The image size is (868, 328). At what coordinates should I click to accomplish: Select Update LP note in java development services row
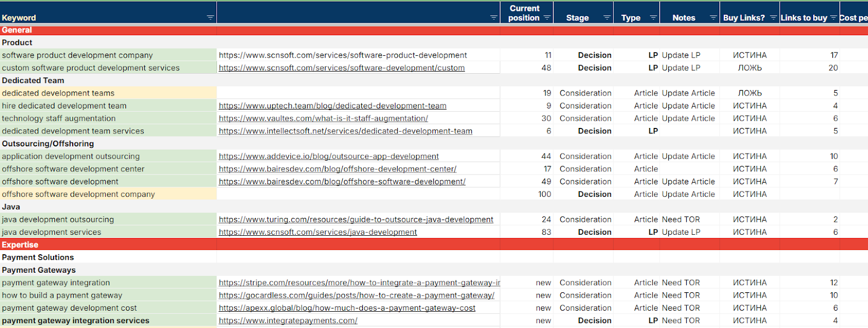[681, 232]
